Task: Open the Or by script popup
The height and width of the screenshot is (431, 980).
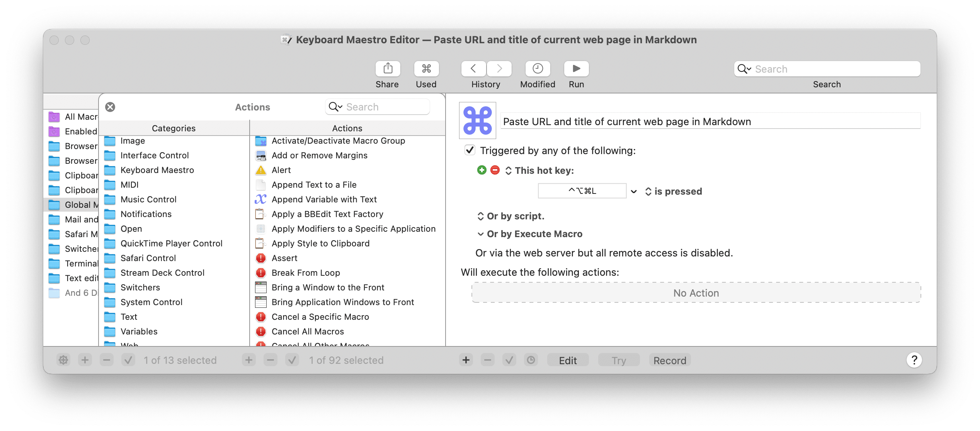Action: [x=510, y=216]
